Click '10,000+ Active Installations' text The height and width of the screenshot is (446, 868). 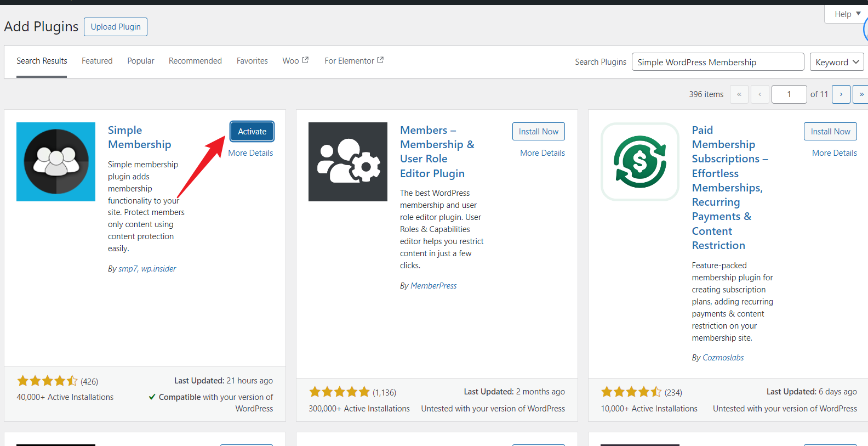[x=649, y=409]
